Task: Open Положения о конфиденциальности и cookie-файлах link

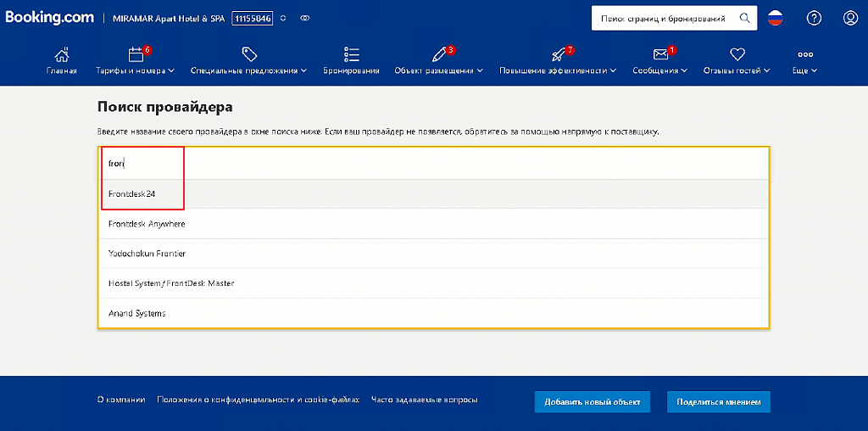Action: 258,400
